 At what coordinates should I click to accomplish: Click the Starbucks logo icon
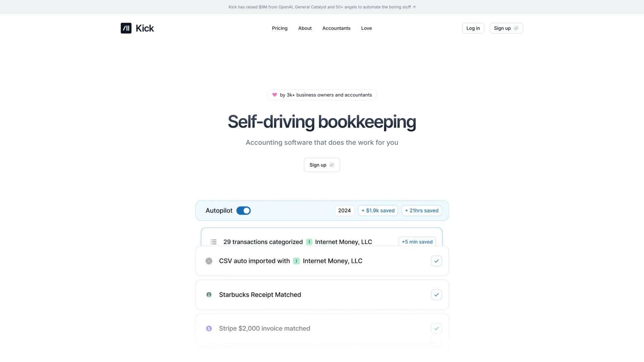tap(209, 295)
